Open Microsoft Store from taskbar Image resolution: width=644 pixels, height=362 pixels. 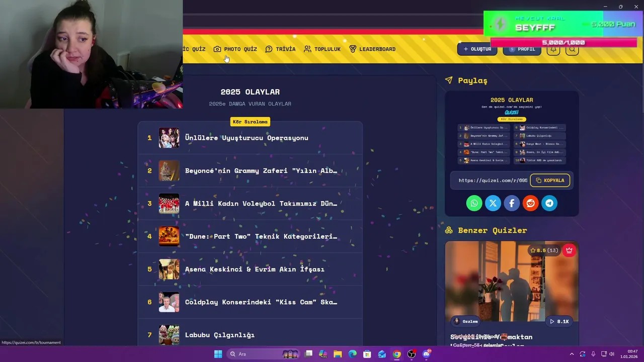(x=367, y=354)
